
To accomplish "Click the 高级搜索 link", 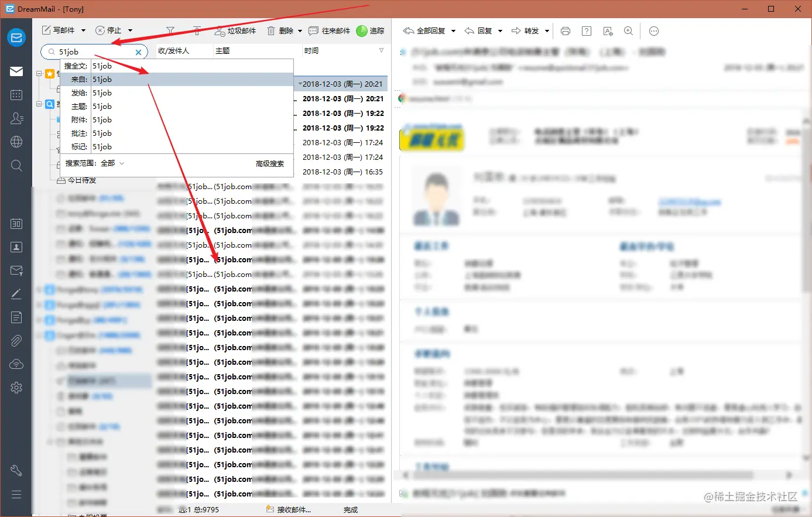I will tap(270, 164).
